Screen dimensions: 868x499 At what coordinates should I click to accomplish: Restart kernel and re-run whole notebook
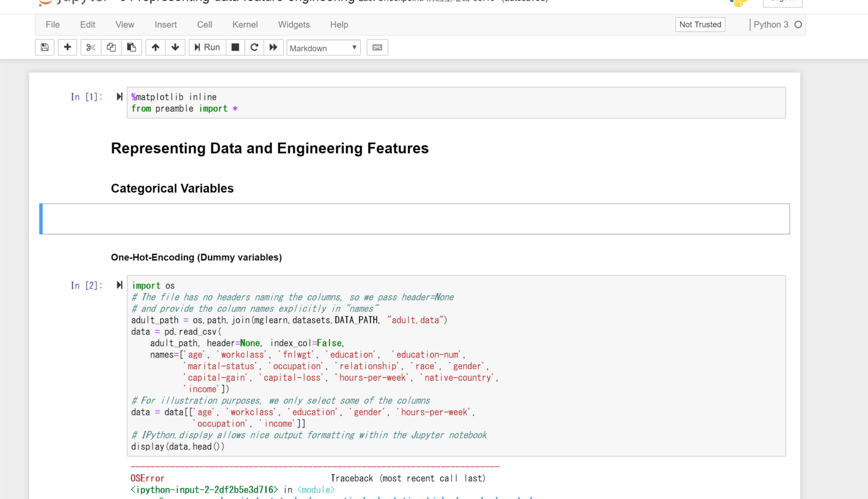(x=273, y=47)
